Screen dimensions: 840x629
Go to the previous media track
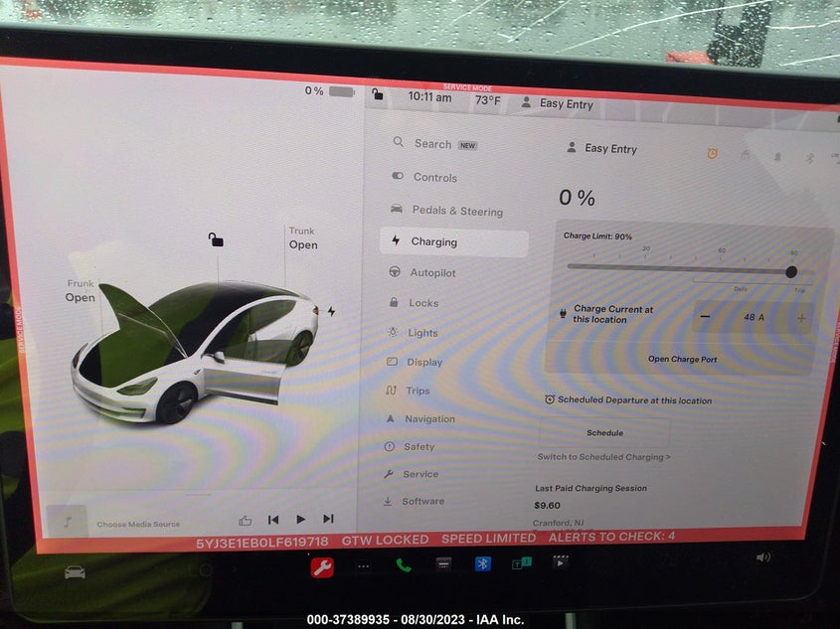point(273,519)
